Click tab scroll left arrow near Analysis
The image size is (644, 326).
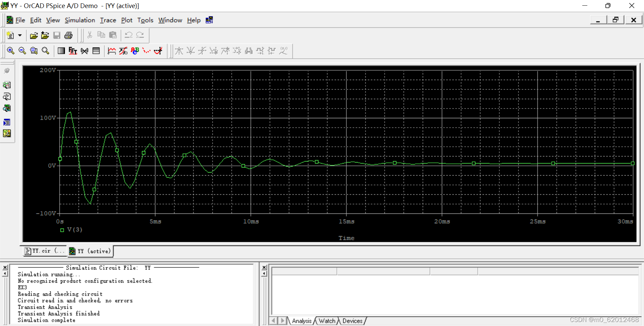click(x=274, y=321)
